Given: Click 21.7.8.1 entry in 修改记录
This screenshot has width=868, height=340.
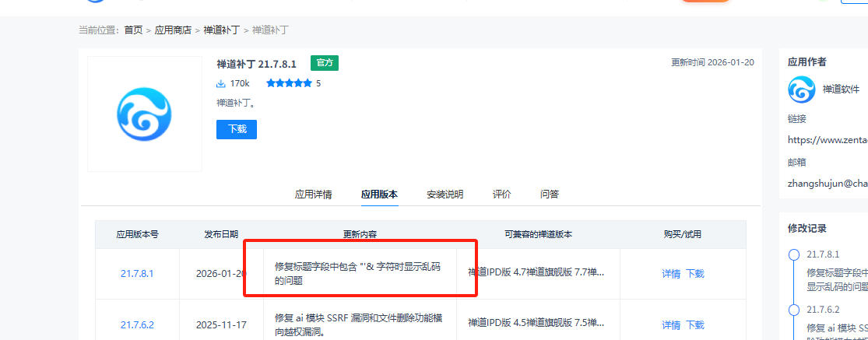Looking at the screenshot, I should click(x=823, y=254).
